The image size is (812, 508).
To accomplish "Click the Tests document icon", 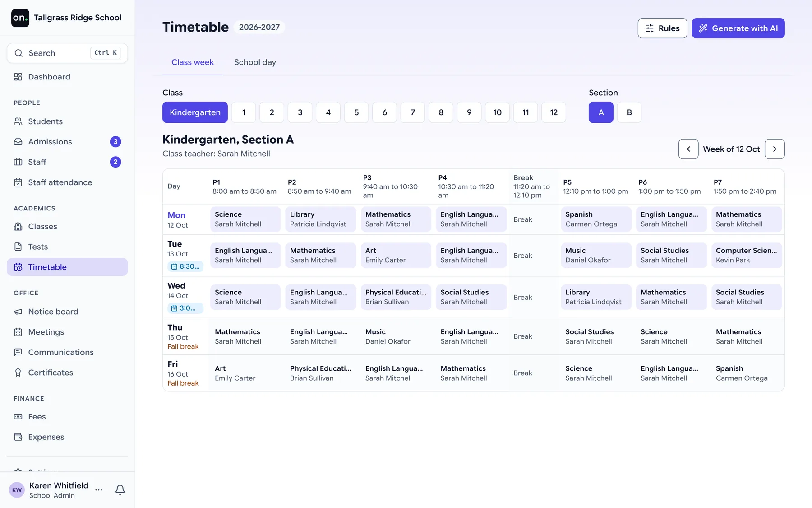I will (x=18, y=247).
